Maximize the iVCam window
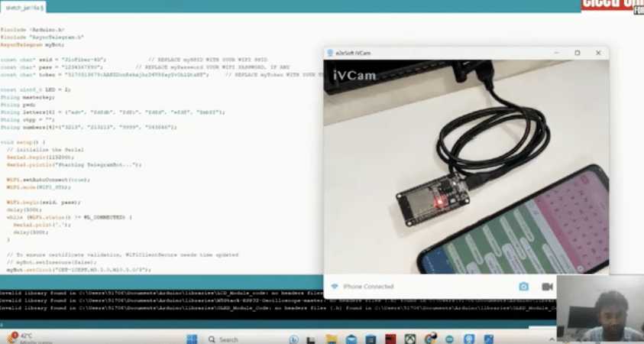Viewport: 644px width, 344px height. tap(577, 53)
